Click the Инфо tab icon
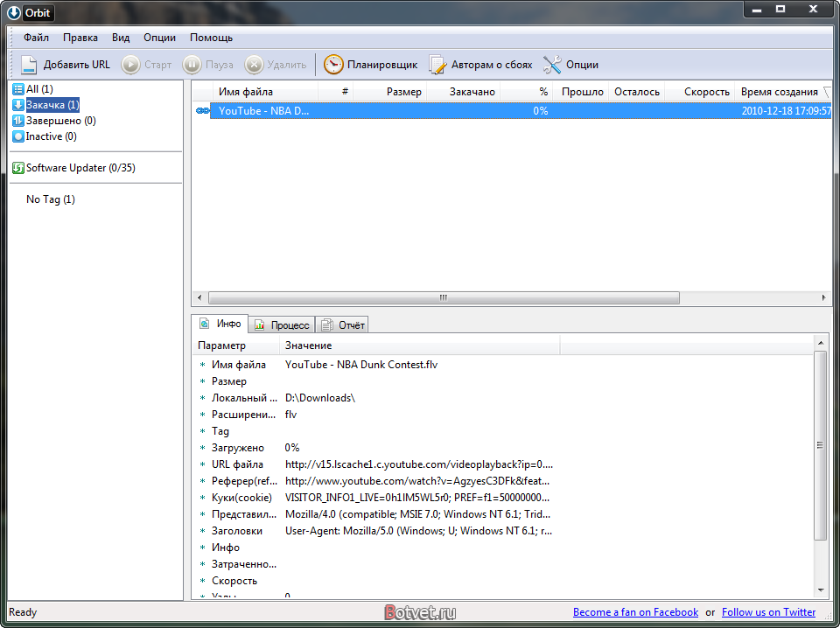This screenshot has height=628, width=840. pos(204,324)
